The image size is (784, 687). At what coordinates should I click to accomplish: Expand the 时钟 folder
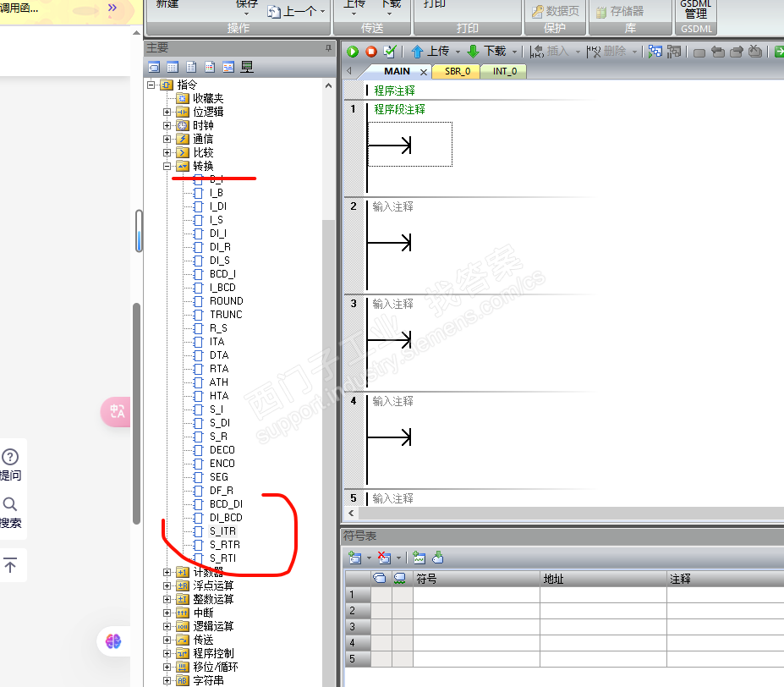167,125
